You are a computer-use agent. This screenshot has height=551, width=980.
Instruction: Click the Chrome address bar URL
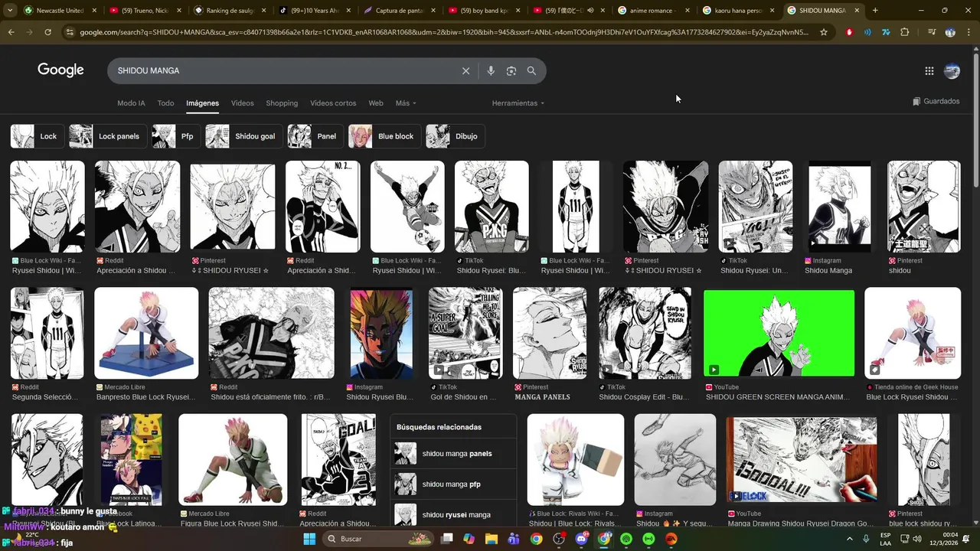tap(444, 32)
